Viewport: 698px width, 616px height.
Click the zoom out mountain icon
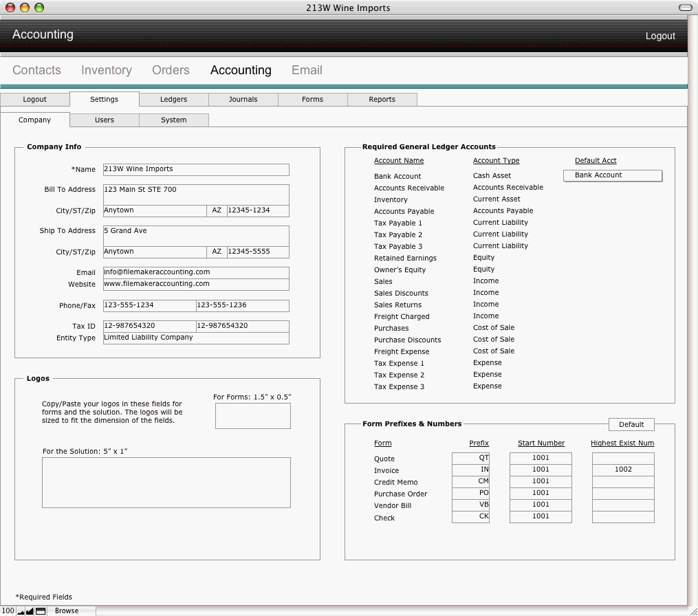pyautogui.click(x=21, y=611)
